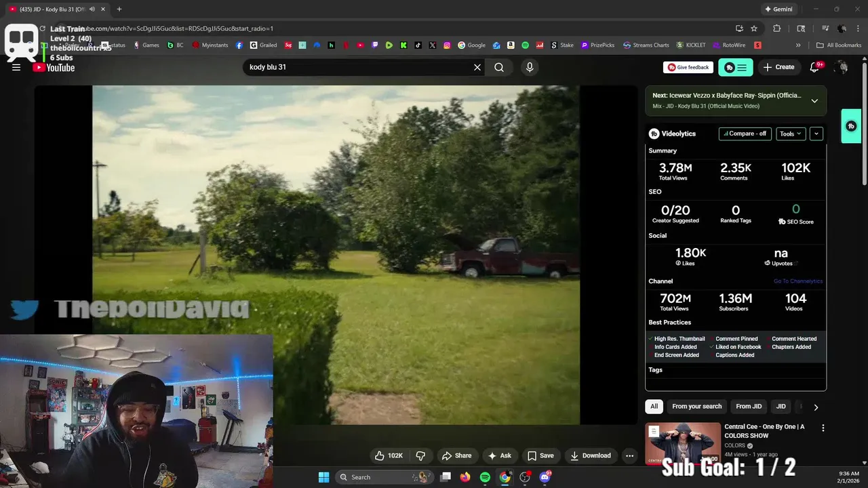Open the Gemini button in title bar
The height and width of the screenshot is (488, 868).
778,9
